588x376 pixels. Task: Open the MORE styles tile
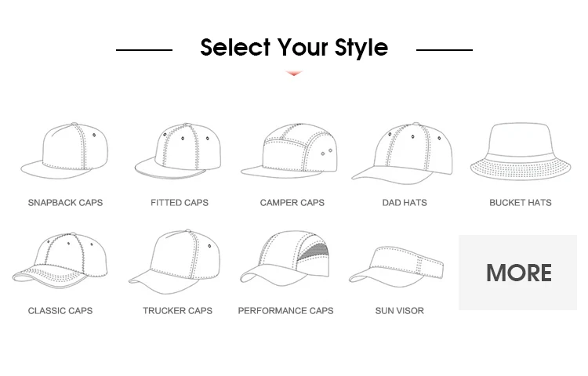pos(517,273)
